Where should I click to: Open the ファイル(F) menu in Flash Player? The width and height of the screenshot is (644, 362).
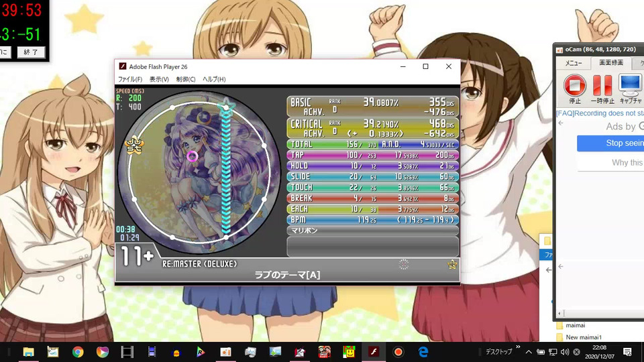(129, 79)
